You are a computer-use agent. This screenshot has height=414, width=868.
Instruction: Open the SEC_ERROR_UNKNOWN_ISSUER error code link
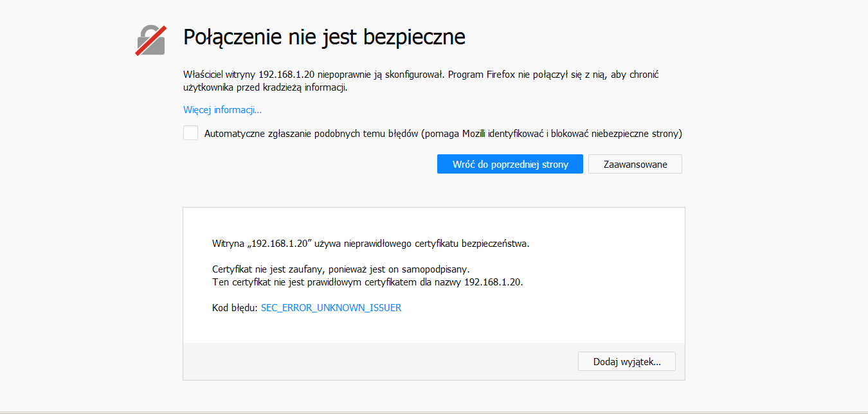(x=331, y=308)
